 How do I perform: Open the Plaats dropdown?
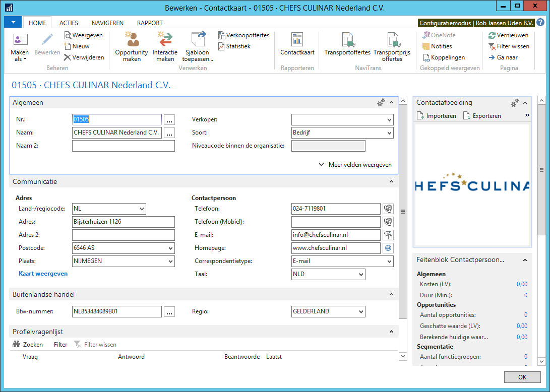coord(170,261)
